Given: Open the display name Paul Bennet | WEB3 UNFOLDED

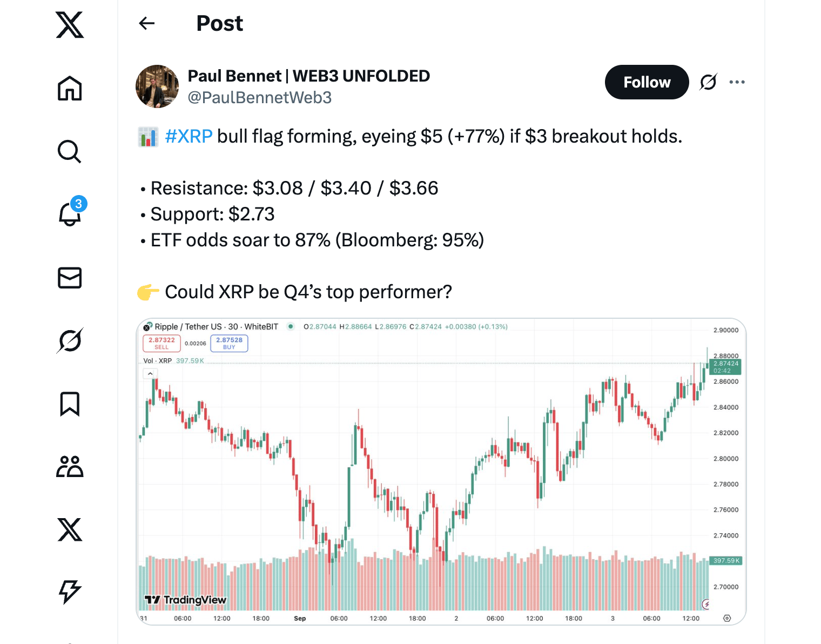Looking at the screenshot, I should click(308, 76).
